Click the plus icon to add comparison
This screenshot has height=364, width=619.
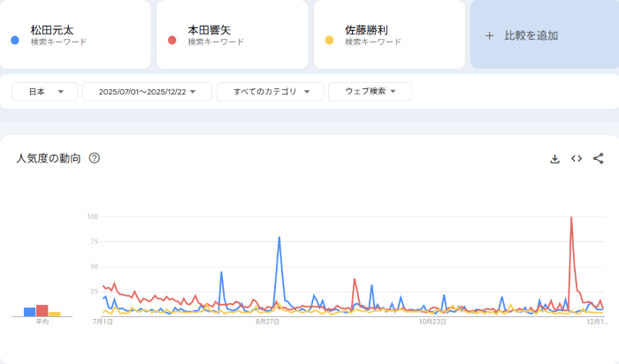490,36
